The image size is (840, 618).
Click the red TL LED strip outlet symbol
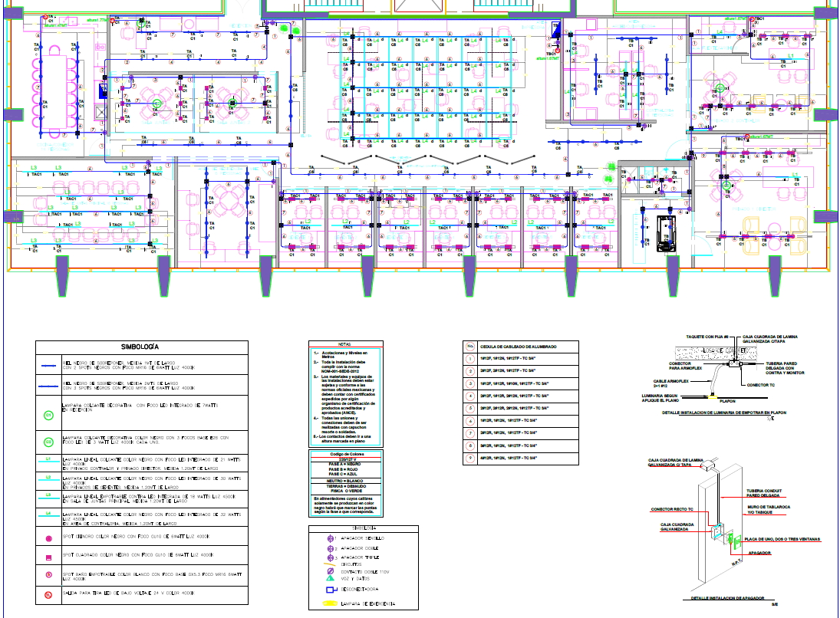(48, 594)
